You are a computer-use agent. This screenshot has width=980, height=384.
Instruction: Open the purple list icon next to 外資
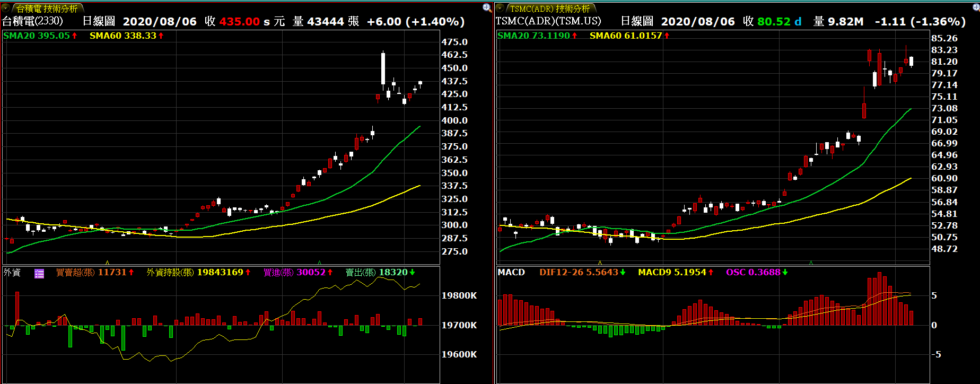(x=39, y=273)
